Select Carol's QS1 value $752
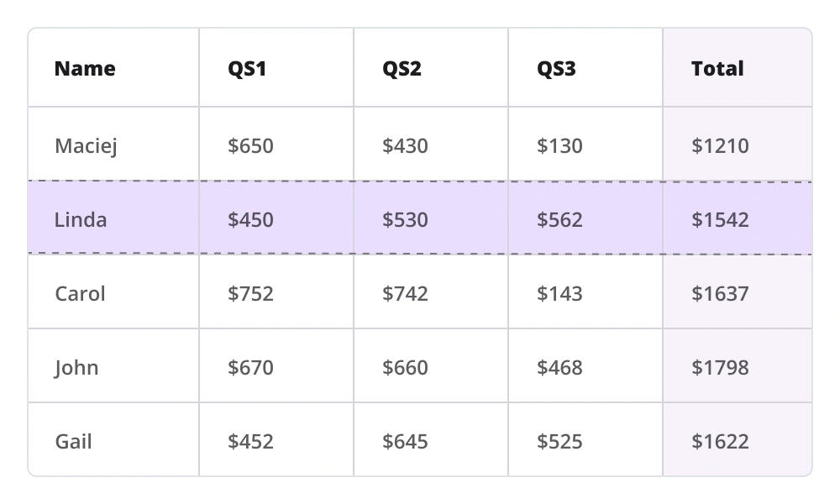The width and height of the screenshot is (840, 504). [250, 294]
